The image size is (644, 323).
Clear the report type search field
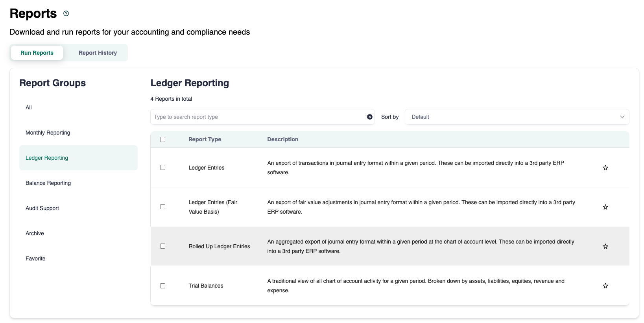point(369,117)
